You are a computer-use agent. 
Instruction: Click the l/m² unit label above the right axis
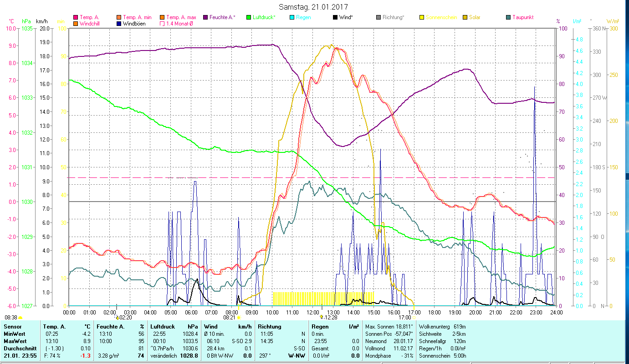click(x=577, y=21)
